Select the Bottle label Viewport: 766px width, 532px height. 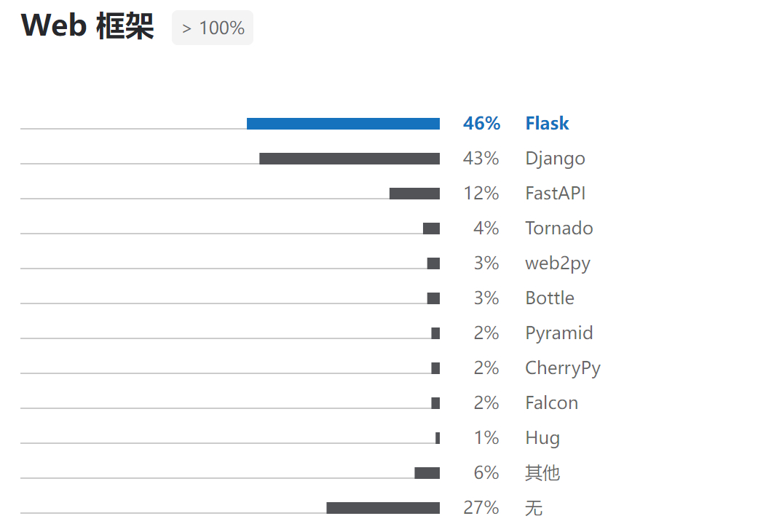pyautogui.click(x=550, y=298)
